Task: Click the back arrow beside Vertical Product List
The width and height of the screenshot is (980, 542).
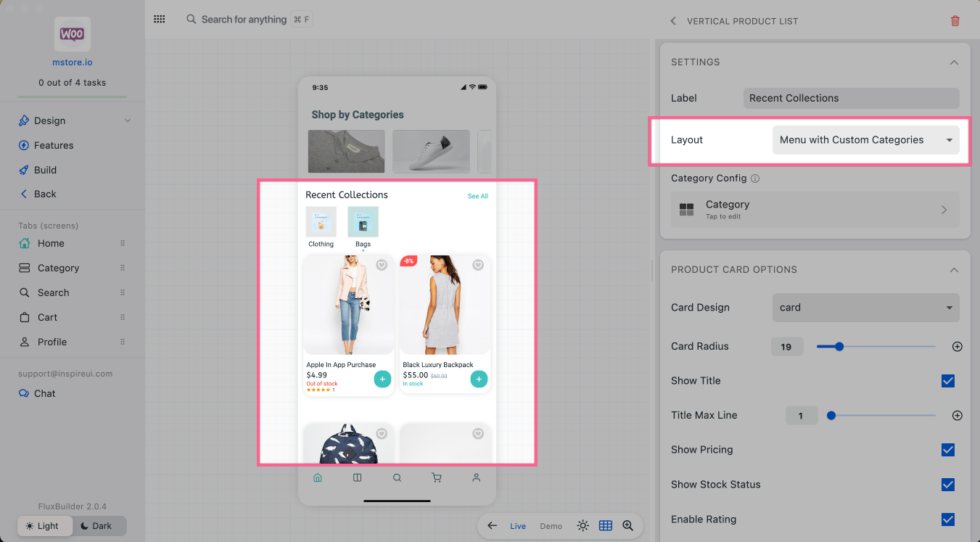Action: [673, 21]
